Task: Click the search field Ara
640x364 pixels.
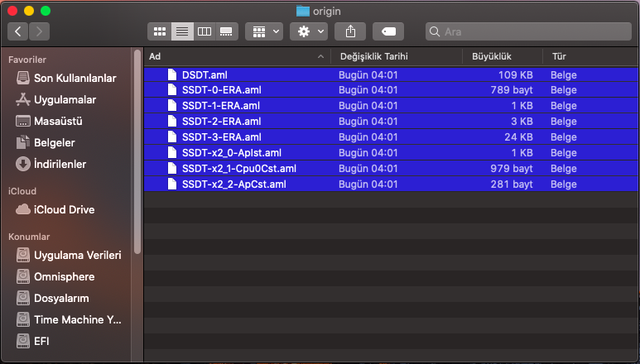Action: click(x=530, y=31)
